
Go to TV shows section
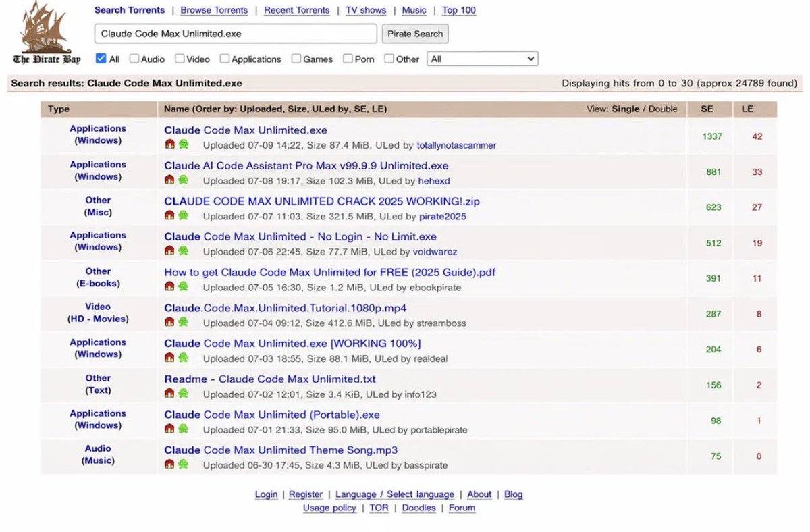(366, 10)
